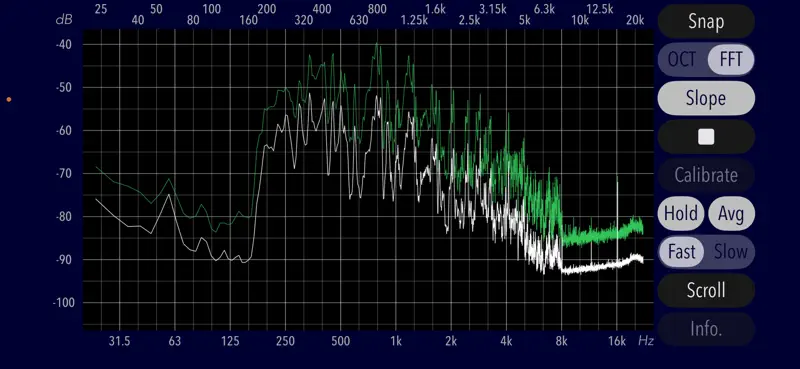
Task: Click the 20k top frequency label
Action: (635, 20)
